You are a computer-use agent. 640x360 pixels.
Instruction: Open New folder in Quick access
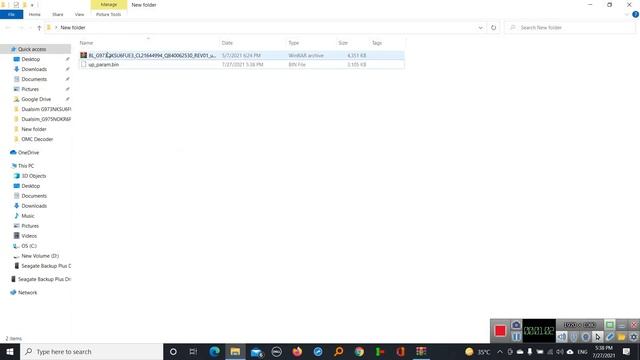point(34,129)
